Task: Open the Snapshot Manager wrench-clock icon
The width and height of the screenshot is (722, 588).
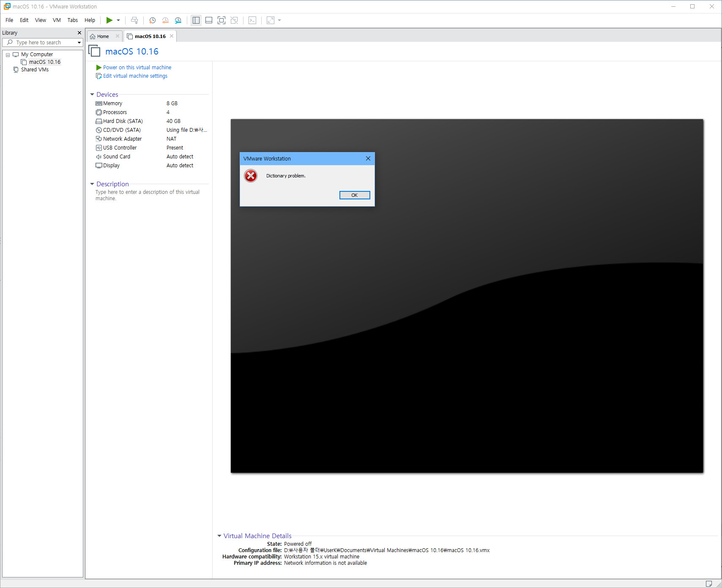Action: 178,20
